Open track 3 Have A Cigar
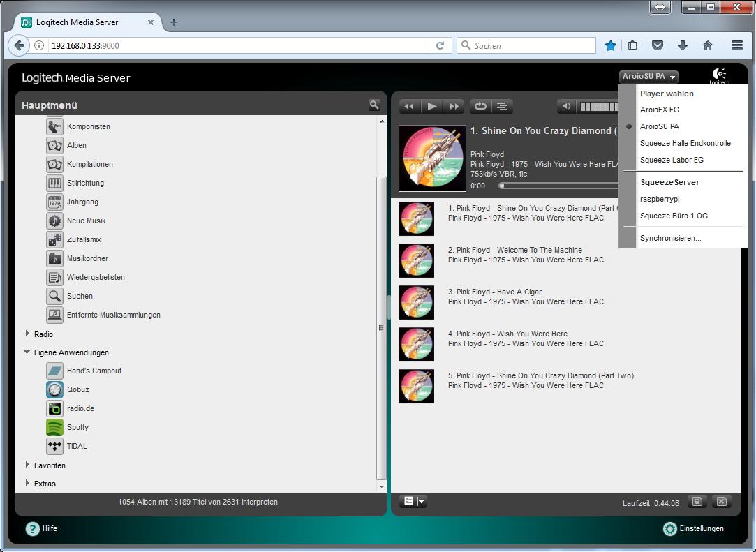This screenshot has width=756, height=552. 495,292
